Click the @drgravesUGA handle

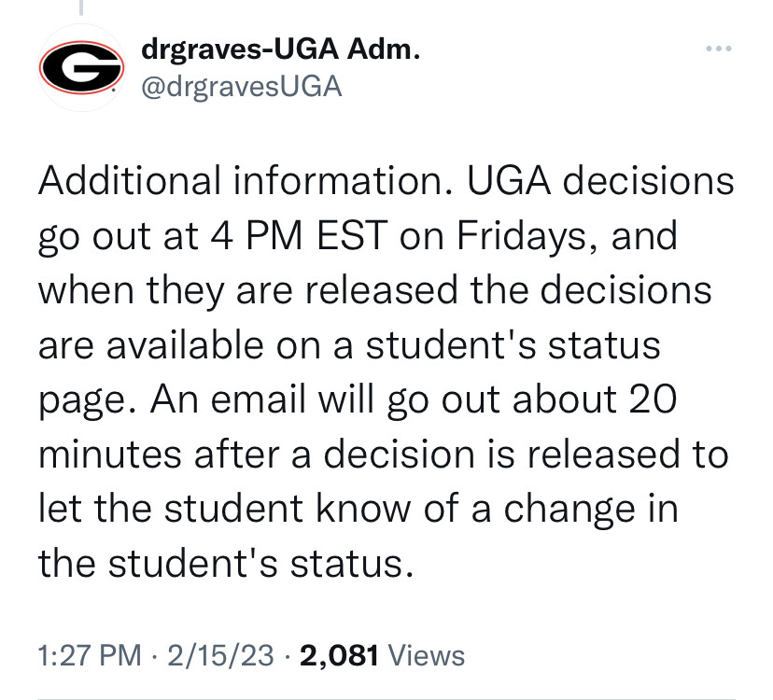[x=240, y=87]
